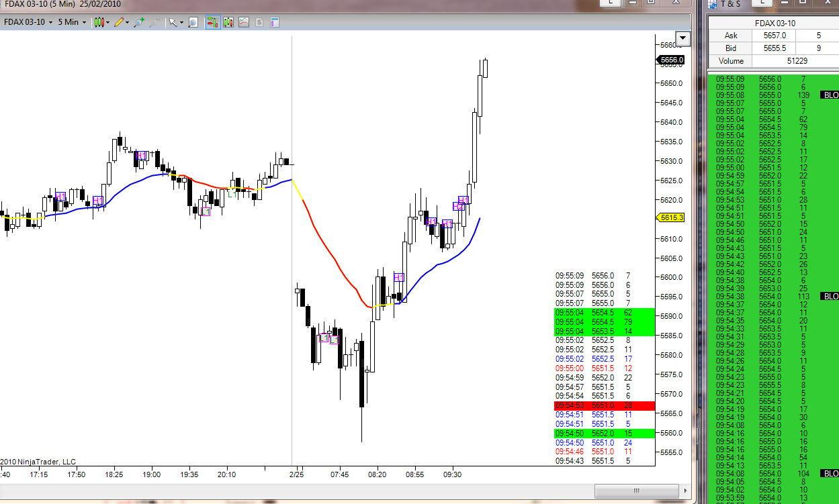Open the 5 Min interval dropdown
Viewport: 839px width, 504px height.
point(72,22)
